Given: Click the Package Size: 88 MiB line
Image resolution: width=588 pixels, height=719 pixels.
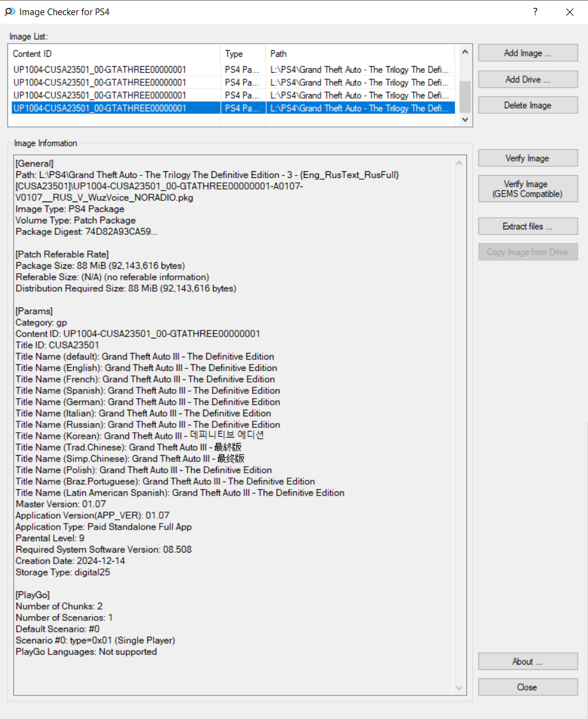Looking at the screenshot, I should [100, 266].
